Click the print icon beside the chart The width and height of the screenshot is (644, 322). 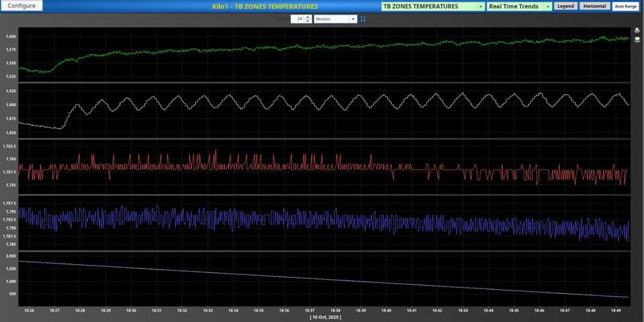(x=637, y=30)
